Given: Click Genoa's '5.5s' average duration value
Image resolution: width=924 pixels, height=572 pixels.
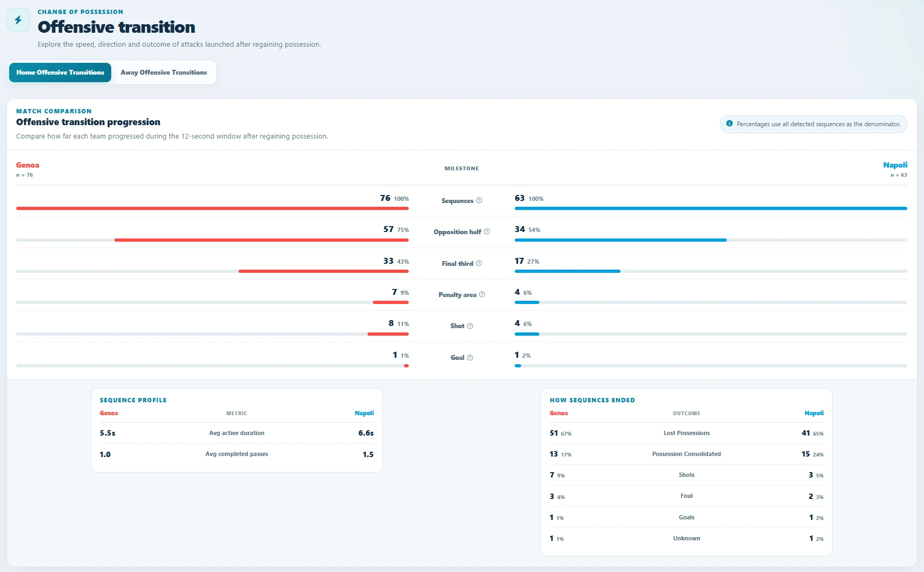Looking at the screenshot, I should pos(107,433).
